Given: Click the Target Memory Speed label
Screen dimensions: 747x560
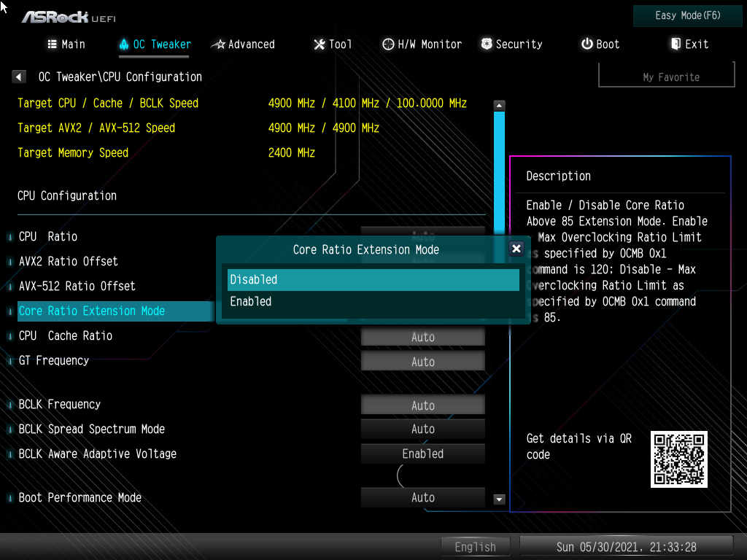Looking at the screenshot, I should tap(73, 153).
